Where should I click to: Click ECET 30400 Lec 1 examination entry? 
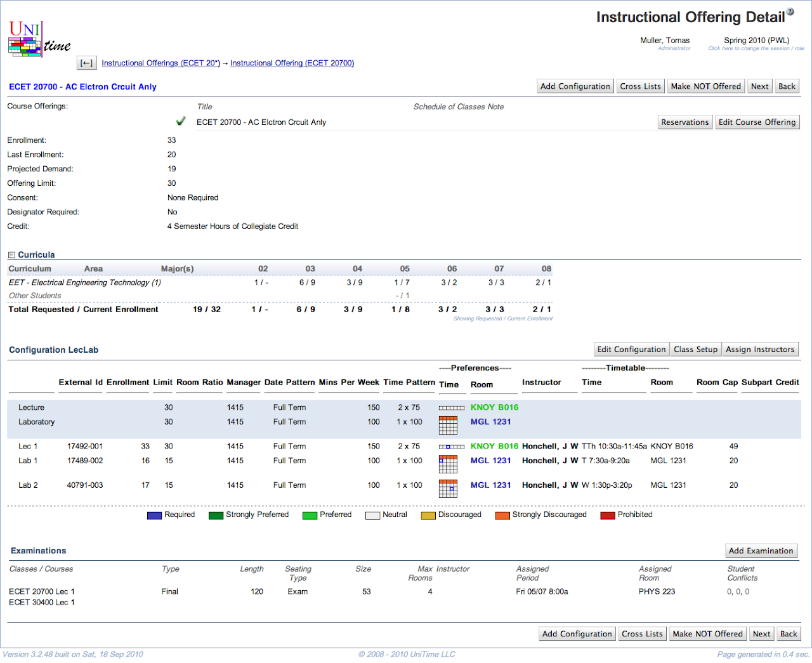coord(42,603)
